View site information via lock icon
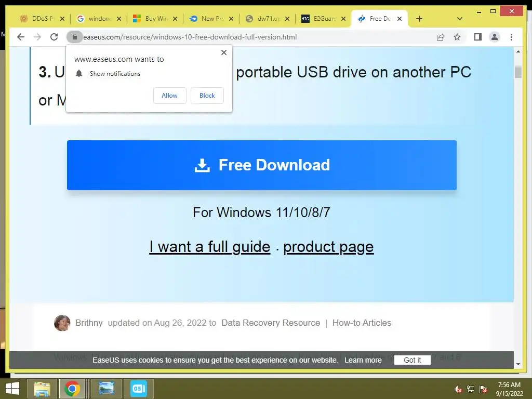This screenshot has height=399, width=532. (x=75, y=37)
